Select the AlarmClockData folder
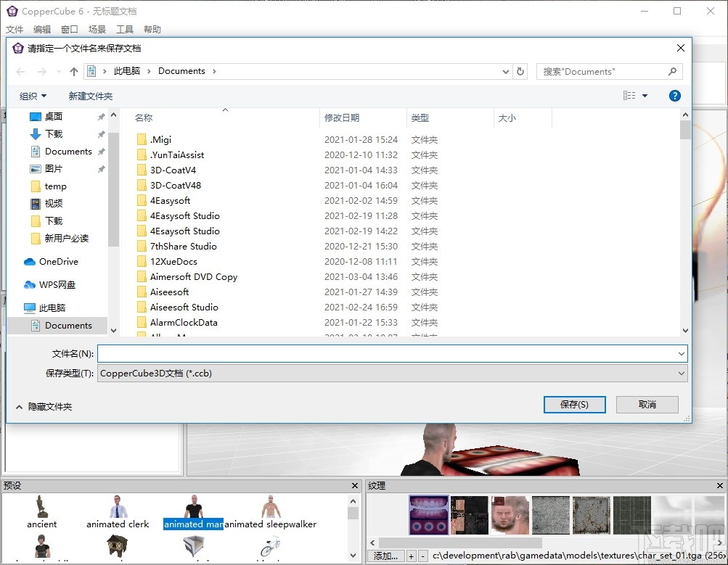 [184, 323]
